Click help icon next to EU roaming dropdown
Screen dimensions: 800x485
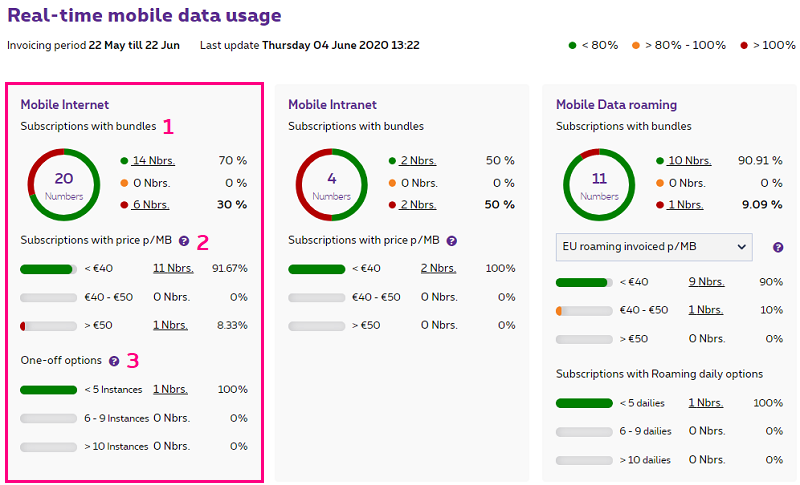tap(778, 247)
